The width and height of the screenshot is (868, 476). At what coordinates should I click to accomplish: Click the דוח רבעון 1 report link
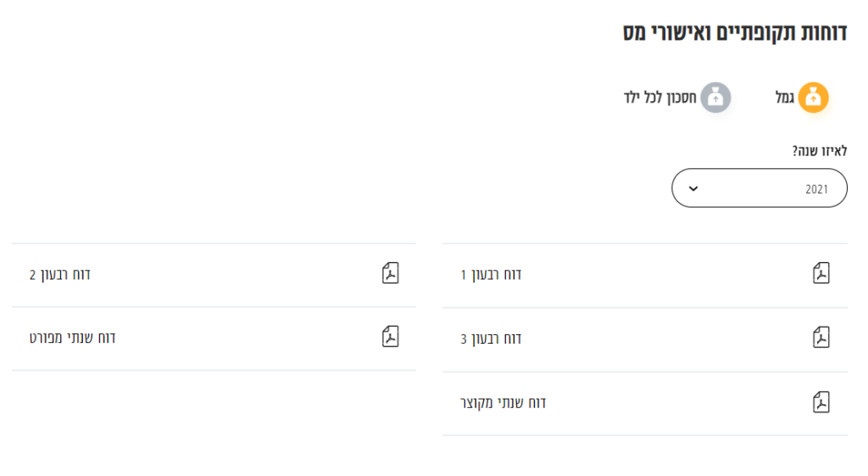click(491, 275)
